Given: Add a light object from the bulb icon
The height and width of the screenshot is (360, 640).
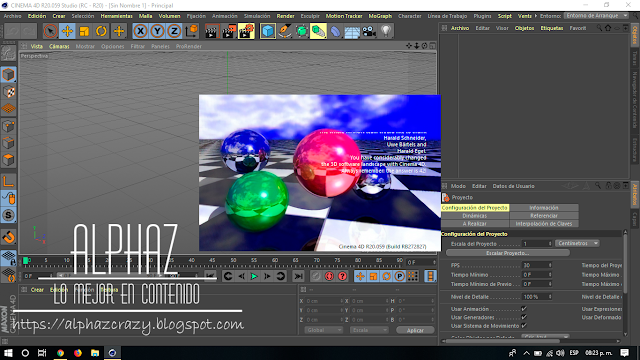Looking at the screenshot, I should [x=386, y=31].
